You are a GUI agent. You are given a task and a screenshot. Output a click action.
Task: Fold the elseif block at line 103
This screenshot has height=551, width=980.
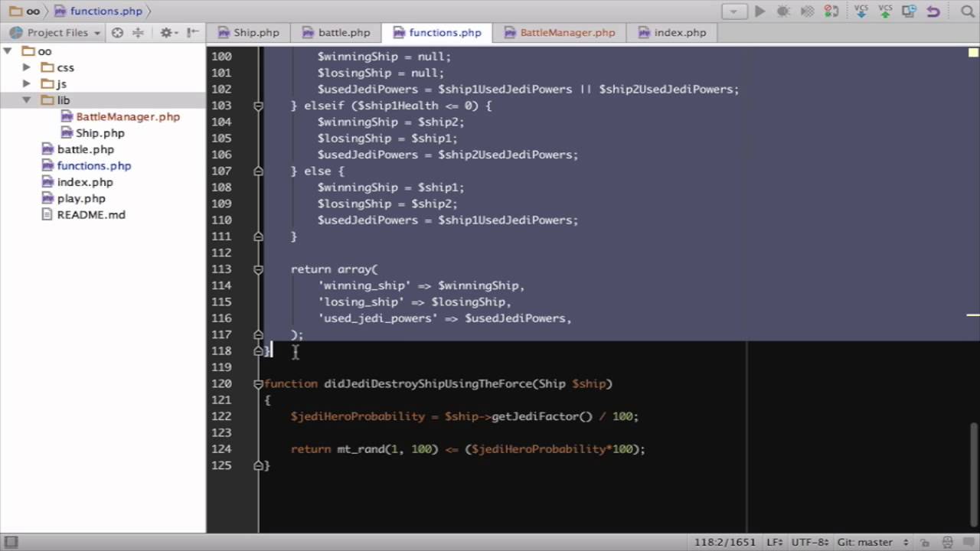258,106
